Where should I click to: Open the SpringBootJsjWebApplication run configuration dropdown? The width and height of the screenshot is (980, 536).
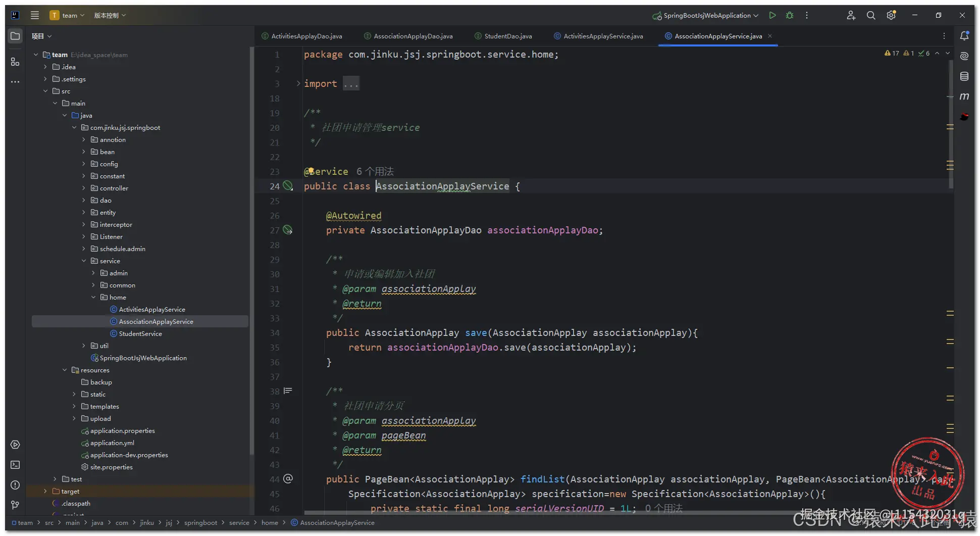tap(705, 15)
